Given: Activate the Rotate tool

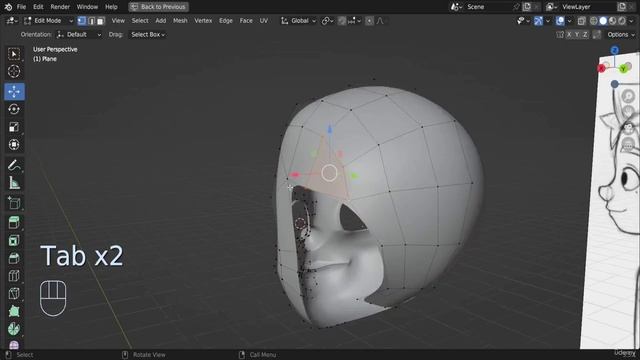Looking at the screenshot, I should (x=14, y=109).
